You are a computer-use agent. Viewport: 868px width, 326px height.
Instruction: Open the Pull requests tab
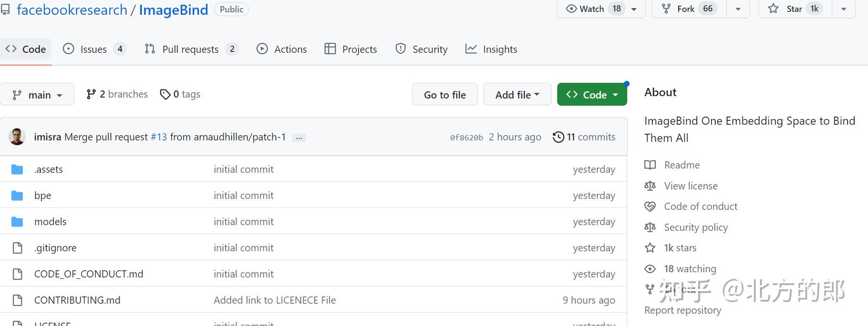(190, 49)
